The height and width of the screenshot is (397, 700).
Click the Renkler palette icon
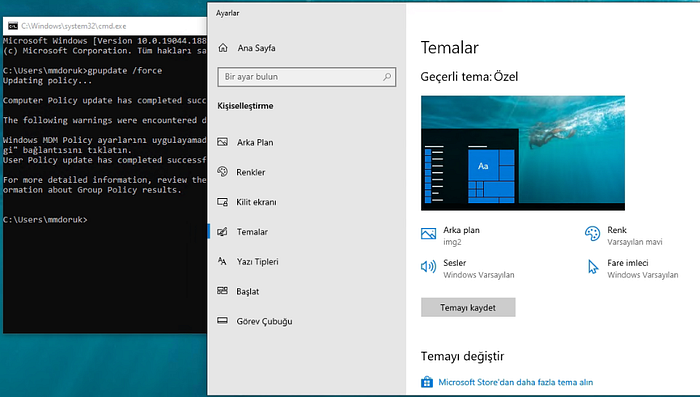coord(222,171)
